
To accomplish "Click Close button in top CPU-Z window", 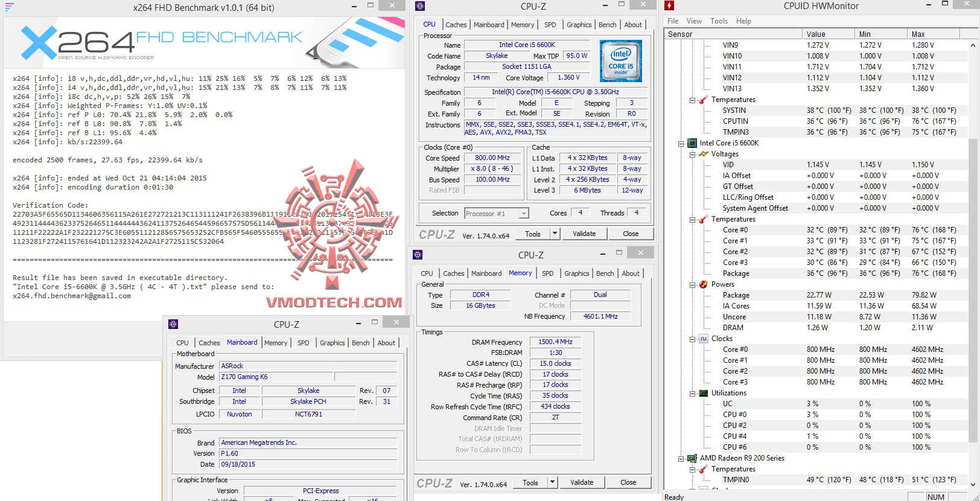I will tap(631, 234).
